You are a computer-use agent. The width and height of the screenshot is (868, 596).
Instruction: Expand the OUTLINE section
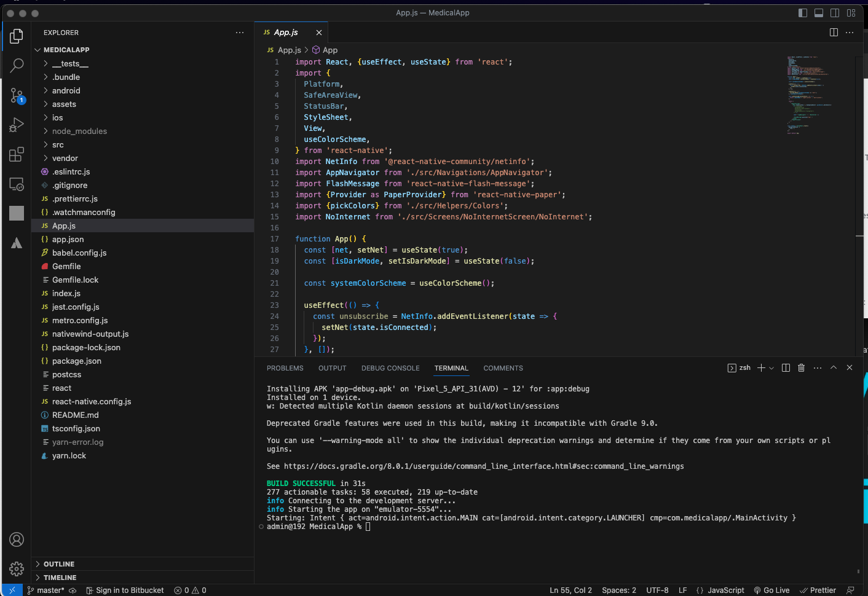coord(59,564)
